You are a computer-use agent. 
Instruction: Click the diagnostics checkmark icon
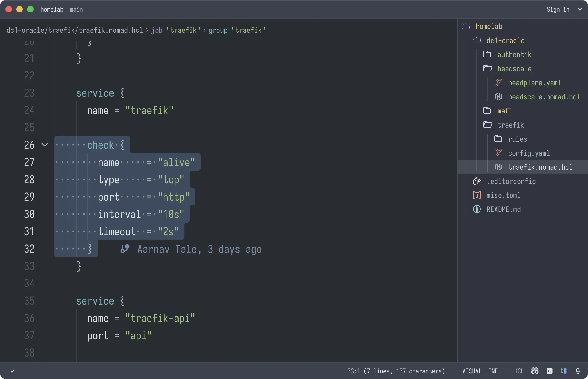click(x=12, y=371)
